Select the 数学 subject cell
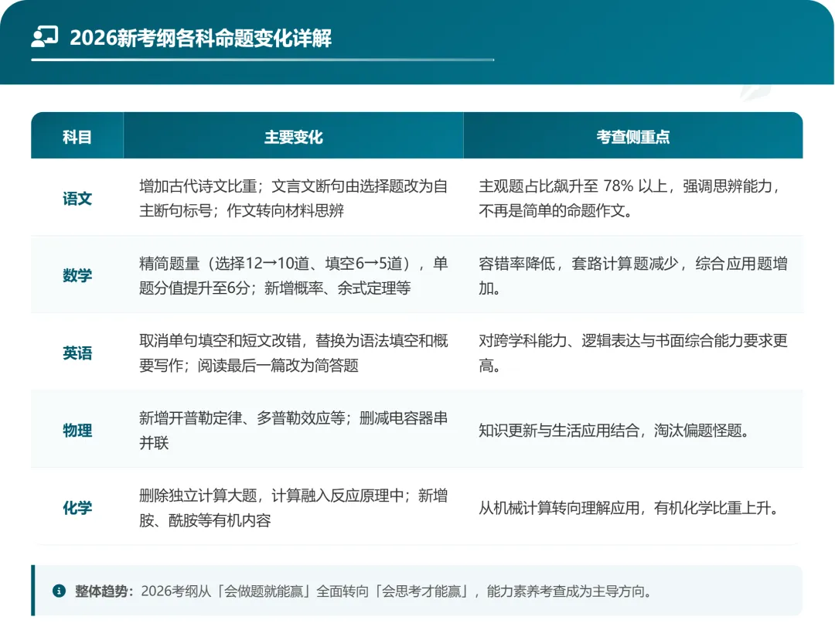835x644 pixels. (77, 275)
